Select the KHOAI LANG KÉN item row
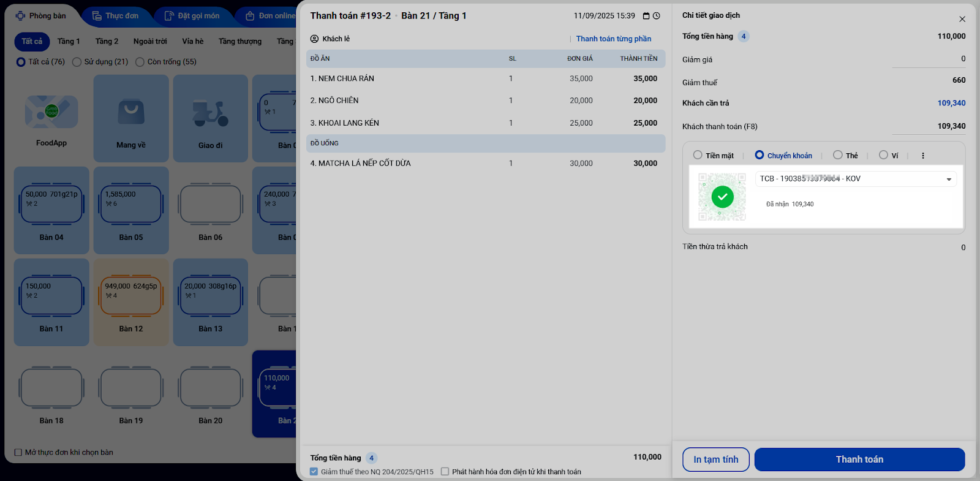Screen dimensions: 980x481 (x=486, y=123)
